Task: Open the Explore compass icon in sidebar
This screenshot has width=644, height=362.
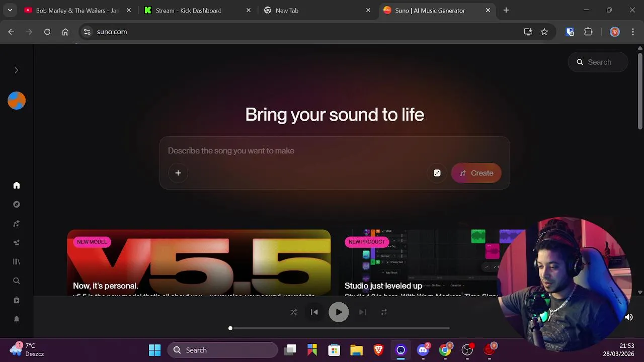Action: [x=17, y=205]
